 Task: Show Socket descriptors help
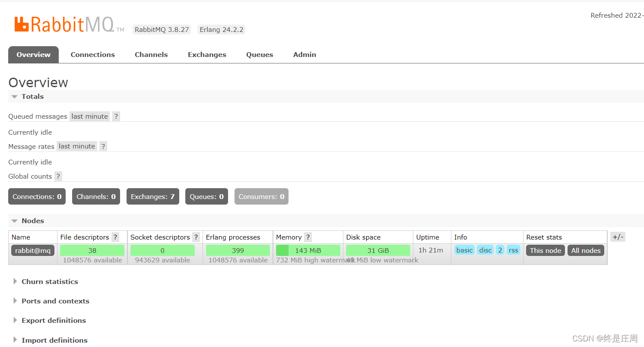tap(196, 237)
